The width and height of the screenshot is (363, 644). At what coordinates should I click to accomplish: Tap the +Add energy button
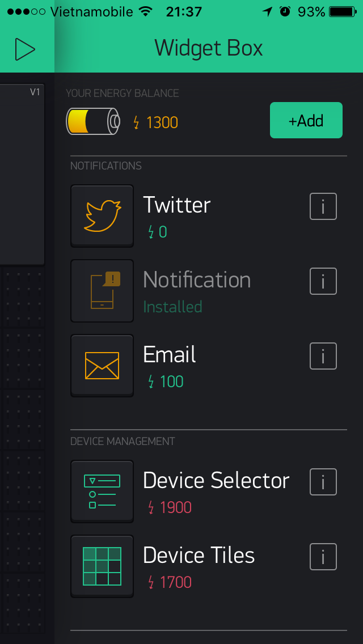pos(306,120)
